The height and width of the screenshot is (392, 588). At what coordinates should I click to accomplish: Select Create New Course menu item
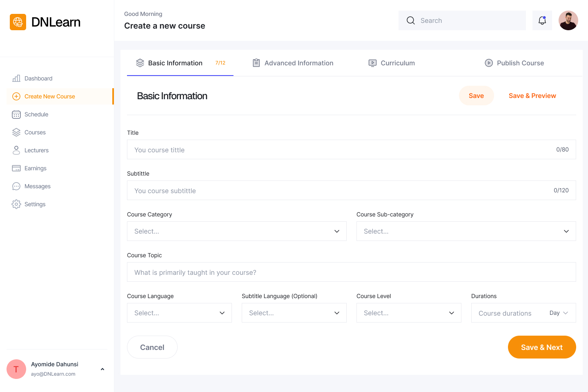[x=60, y=96]
